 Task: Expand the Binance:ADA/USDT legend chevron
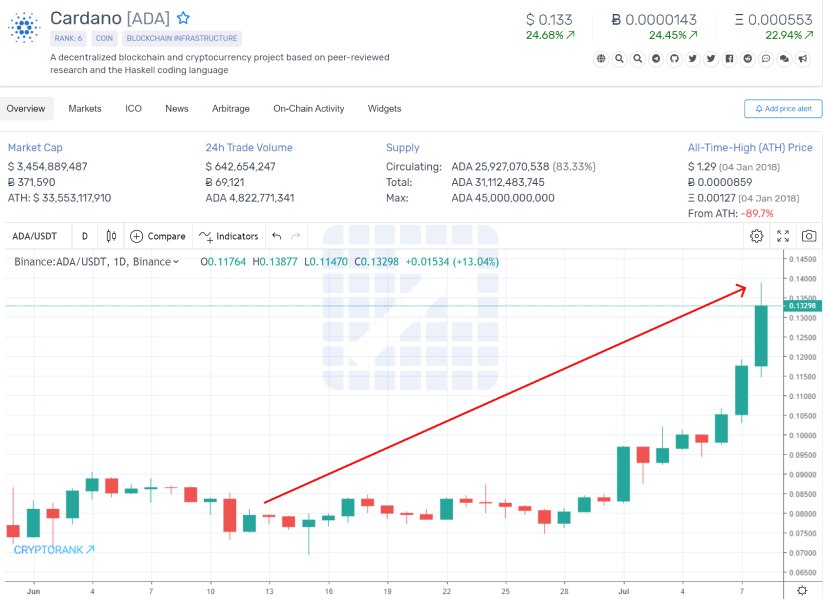[176, 261]
